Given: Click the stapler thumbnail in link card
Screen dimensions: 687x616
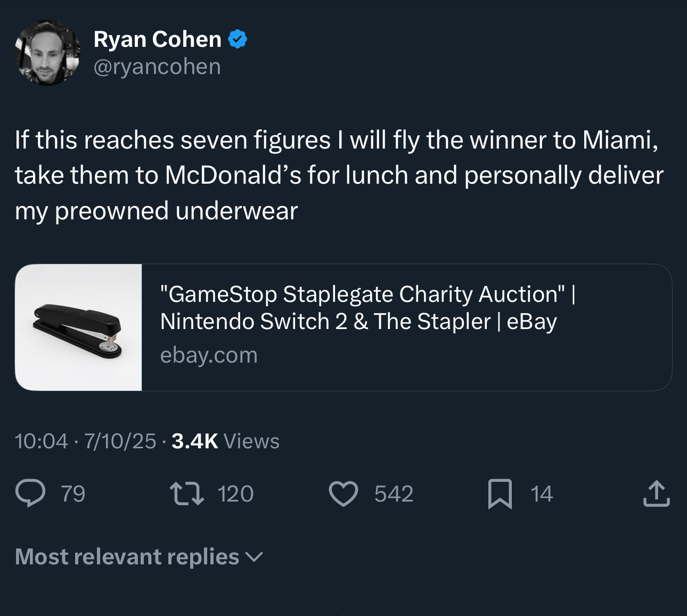Looking at the screenshot, I should point(79,327).
